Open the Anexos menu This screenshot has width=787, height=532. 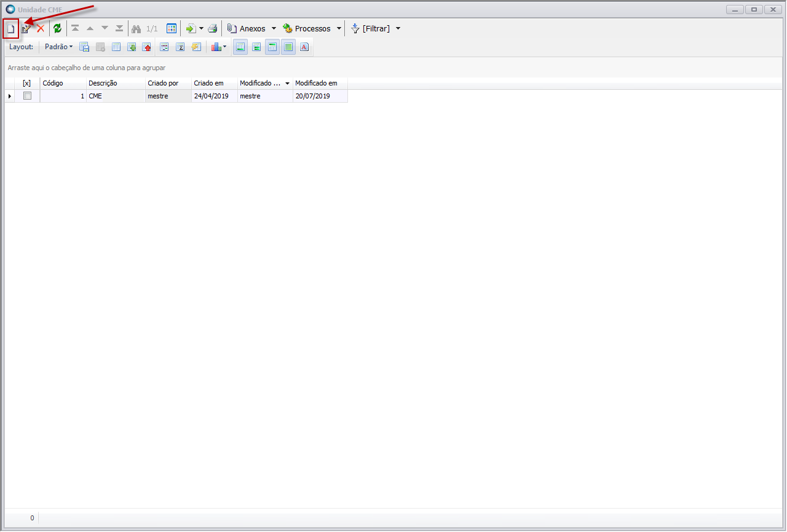[246, 29]
